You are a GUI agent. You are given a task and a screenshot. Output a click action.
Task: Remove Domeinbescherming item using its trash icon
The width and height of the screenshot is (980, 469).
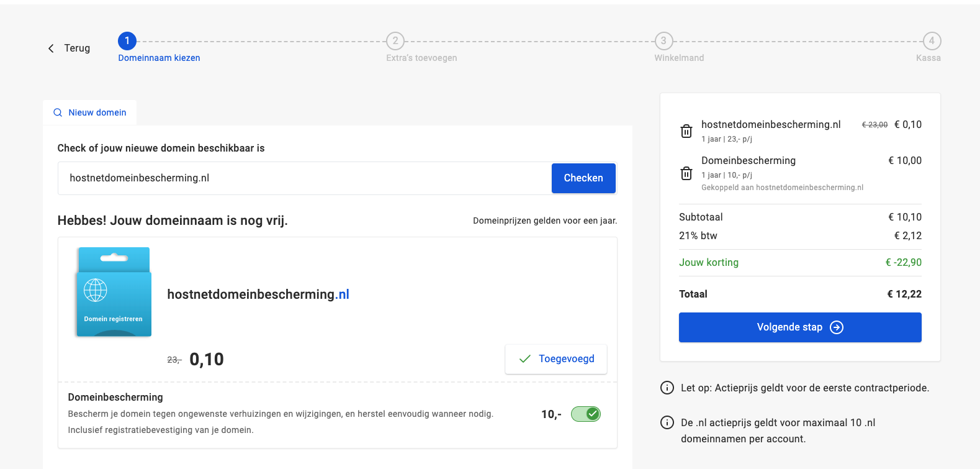686,173
